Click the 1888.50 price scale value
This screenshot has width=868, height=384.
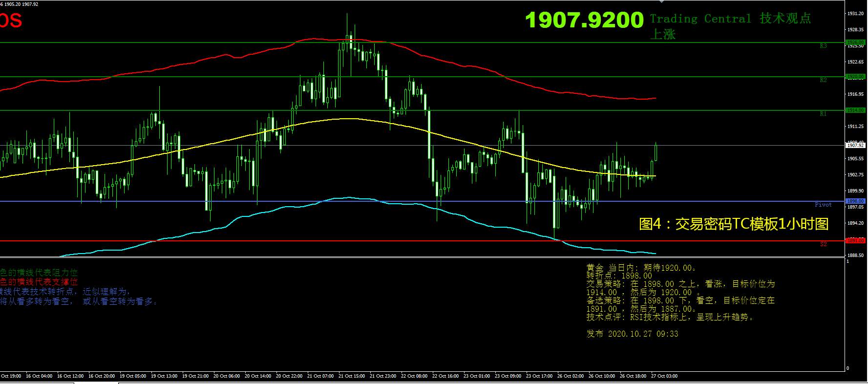coord(856,256)
